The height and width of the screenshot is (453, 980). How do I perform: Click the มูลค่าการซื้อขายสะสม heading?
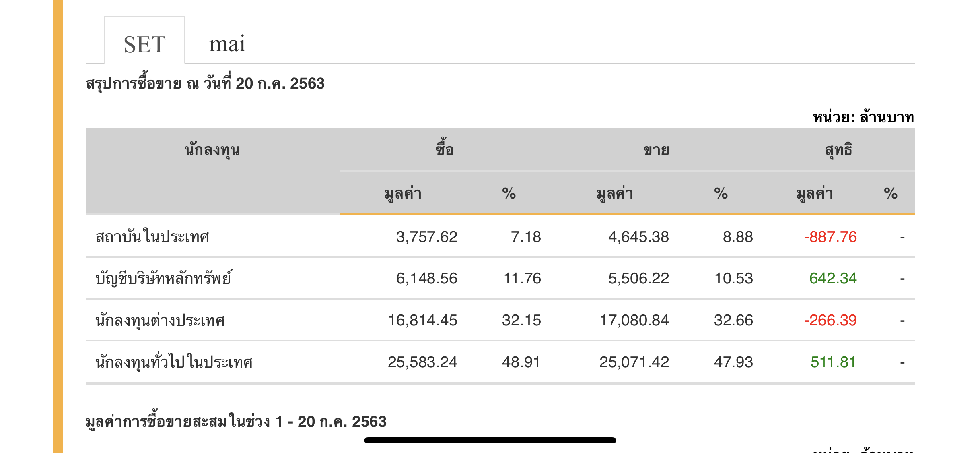236,422
